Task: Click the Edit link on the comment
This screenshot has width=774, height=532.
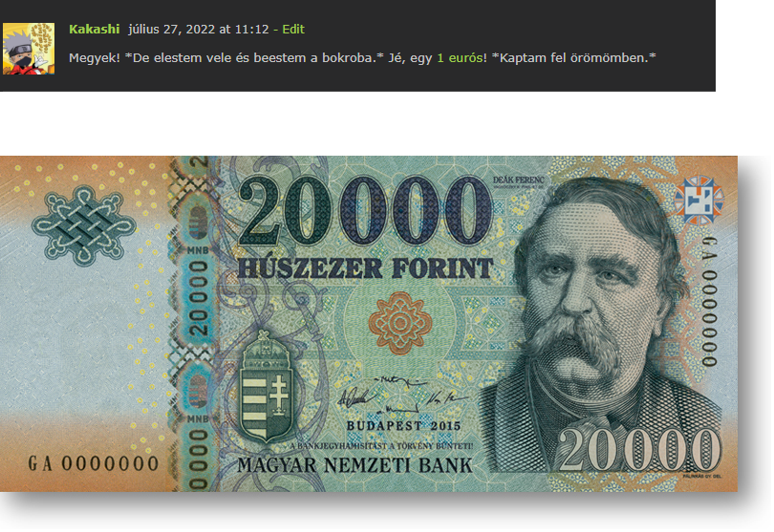Action: [x=293, y=29]
